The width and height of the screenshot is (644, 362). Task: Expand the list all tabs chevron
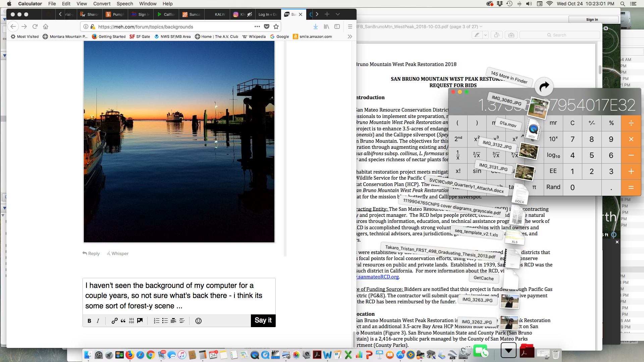coord(338,14)
